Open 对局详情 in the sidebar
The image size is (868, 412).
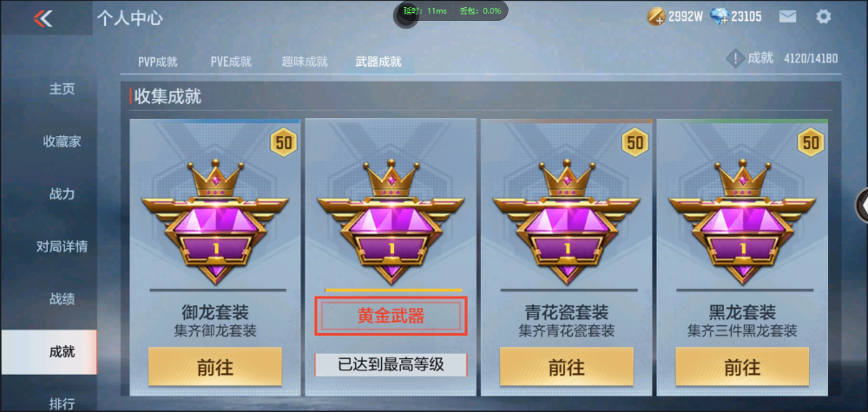click(62, 246)
